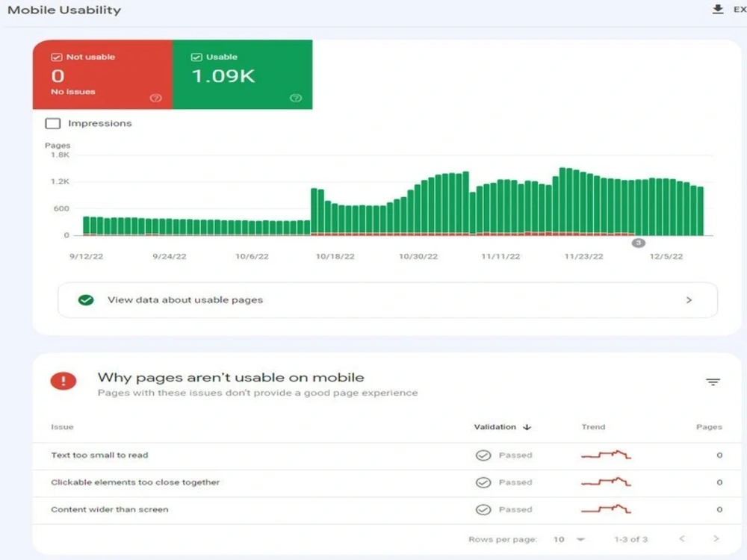Click the Why pages aren't usable heading
The height and width of the screenshot is (560, 747).
point(231,378)
